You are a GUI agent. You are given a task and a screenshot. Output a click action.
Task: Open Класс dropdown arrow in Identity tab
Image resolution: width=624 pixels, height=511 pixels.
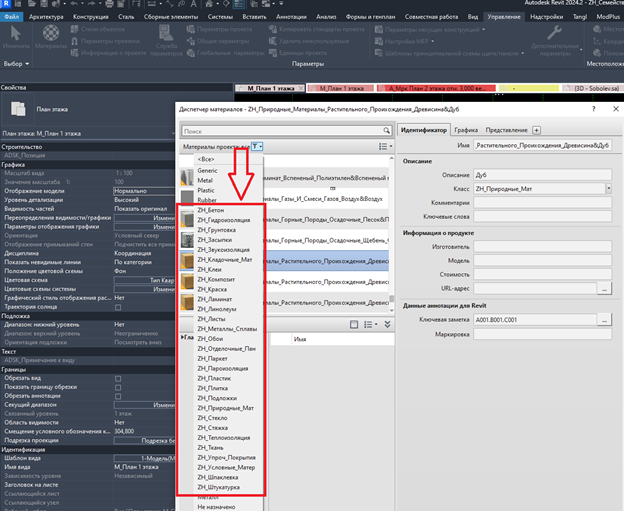(608, 189)
